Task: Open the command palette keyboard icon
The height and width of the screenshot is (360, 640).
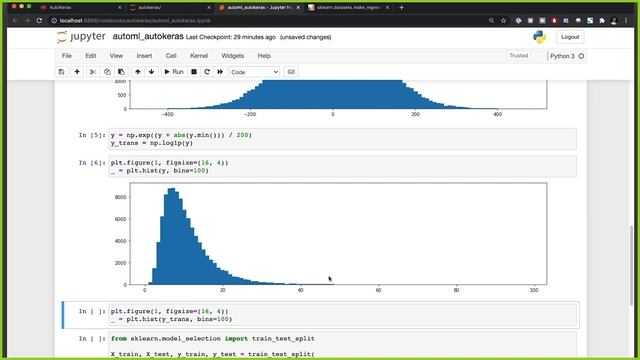Action: [x=291, y=72]
